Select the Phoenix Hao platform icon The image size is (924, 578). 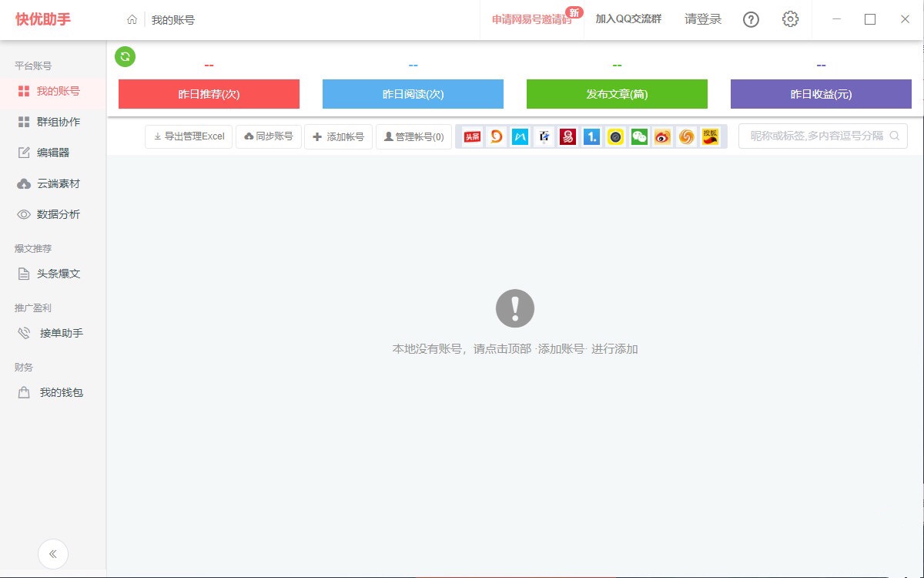(x=687, y=136)
